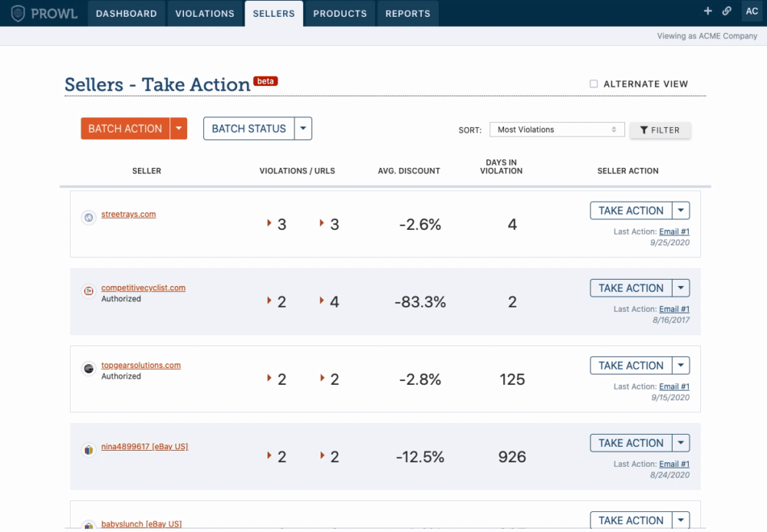Image resolution: width=767 pixels, height=532 pixels.
Task: Open Take Action dropdown arrow for topgearsolutions.com
Action: (x=681, y=365)
